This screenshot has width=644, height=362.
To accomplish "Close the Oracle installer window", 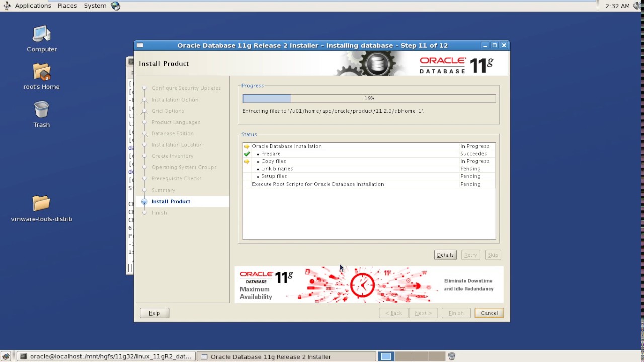I will coord(504,45).
